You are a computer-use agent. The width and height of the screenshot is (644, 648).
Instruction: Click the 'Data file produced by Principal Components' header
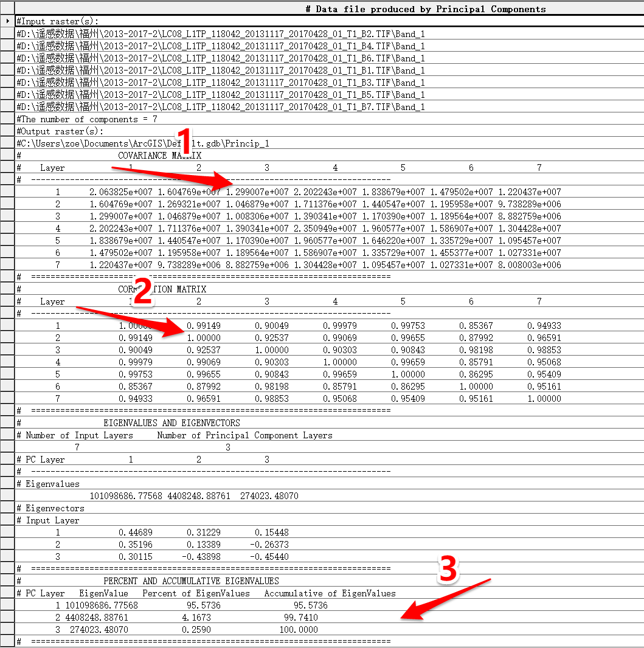coord(426,9)
